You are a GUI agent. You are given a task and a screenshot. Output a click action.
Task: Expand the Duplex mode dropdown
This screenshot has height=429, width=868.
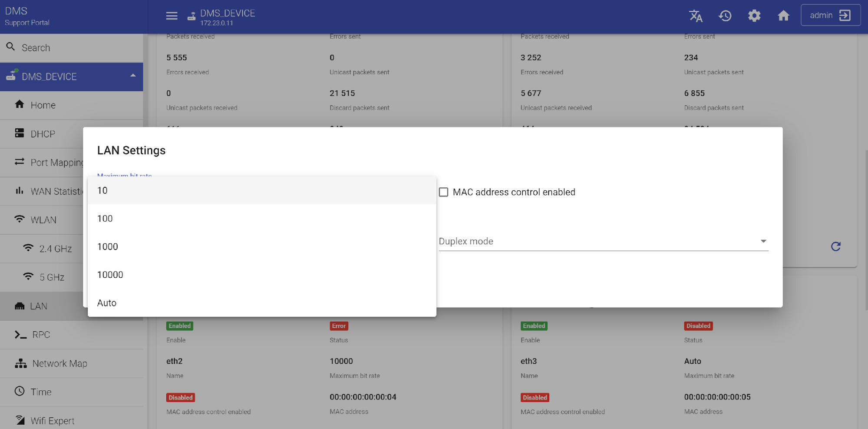(603, 241)
